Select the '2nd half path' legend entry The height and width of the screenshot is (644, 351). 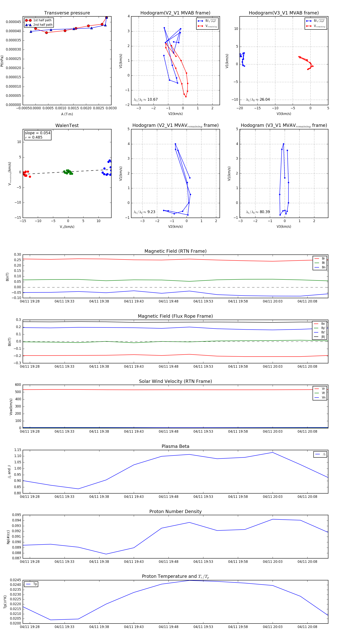point(39,25)
